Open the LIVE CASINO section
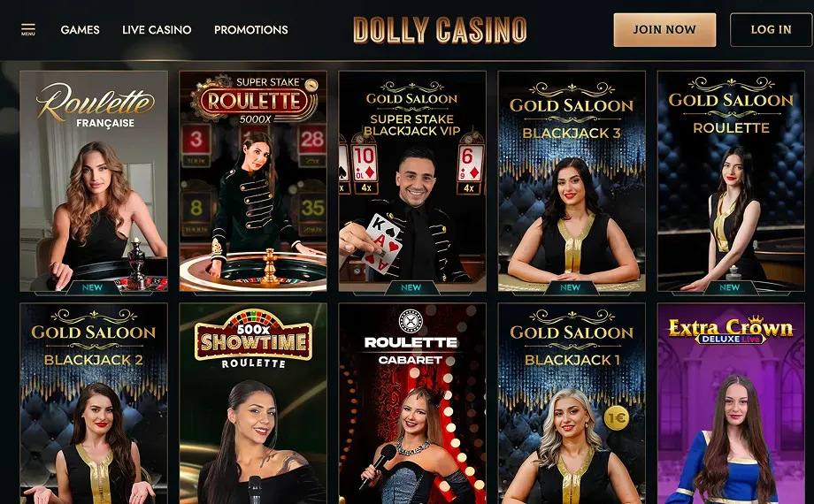The width and height of the screenshot is (814, 504). [157, 29]
